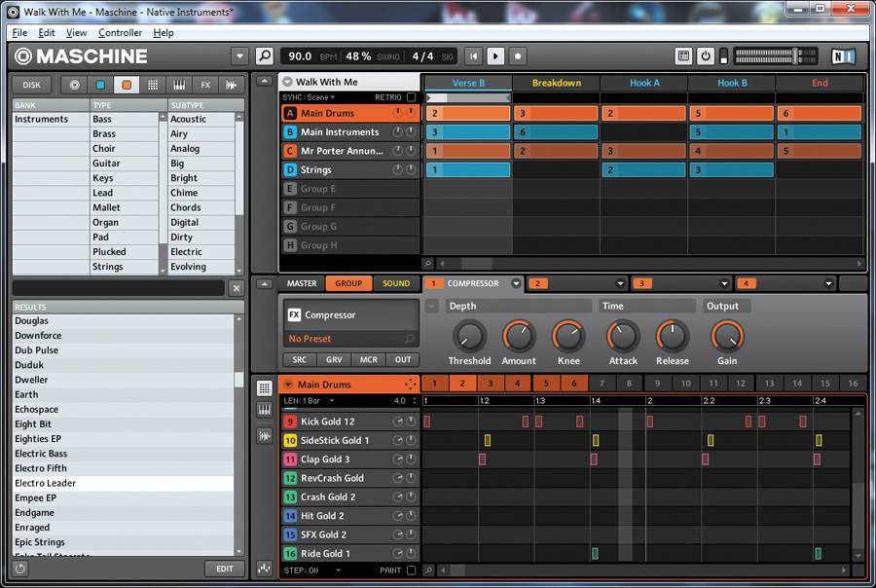Open the Controller menu
This screenshot has height=588, width=876.
(121, 32)
